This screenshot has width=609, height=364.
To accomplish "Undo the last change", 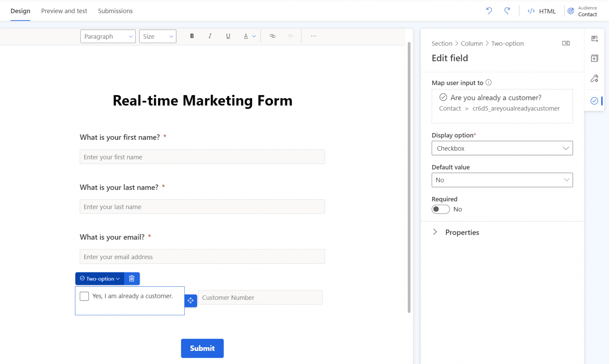I will click(489, 11).
